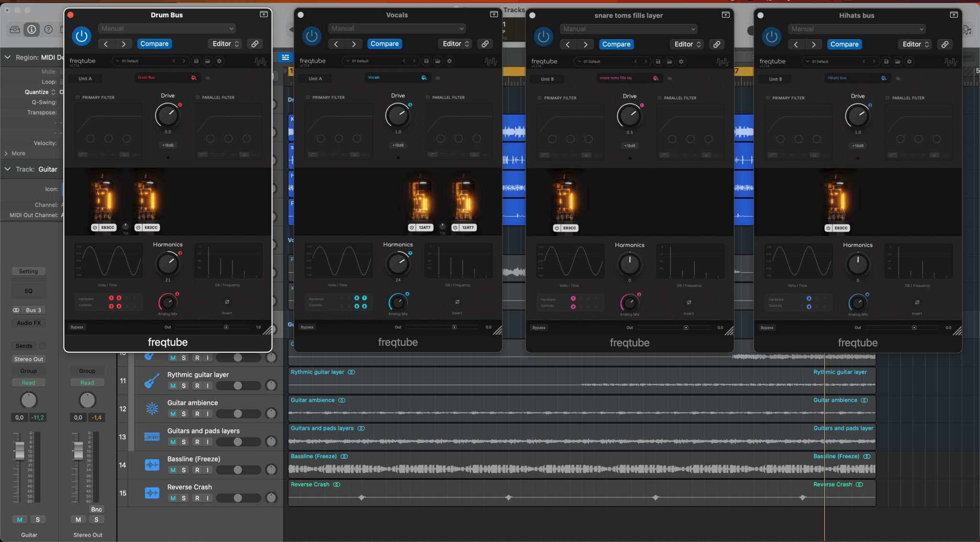Toggle Parallel Filter power in Drum Bus plugin
Viewport: 980px width, 542px height.
tap(198, 97)
